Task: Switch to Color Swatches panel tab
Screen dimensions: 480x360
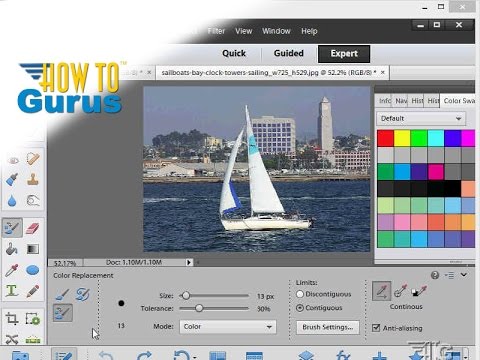Action: (458, 101)
